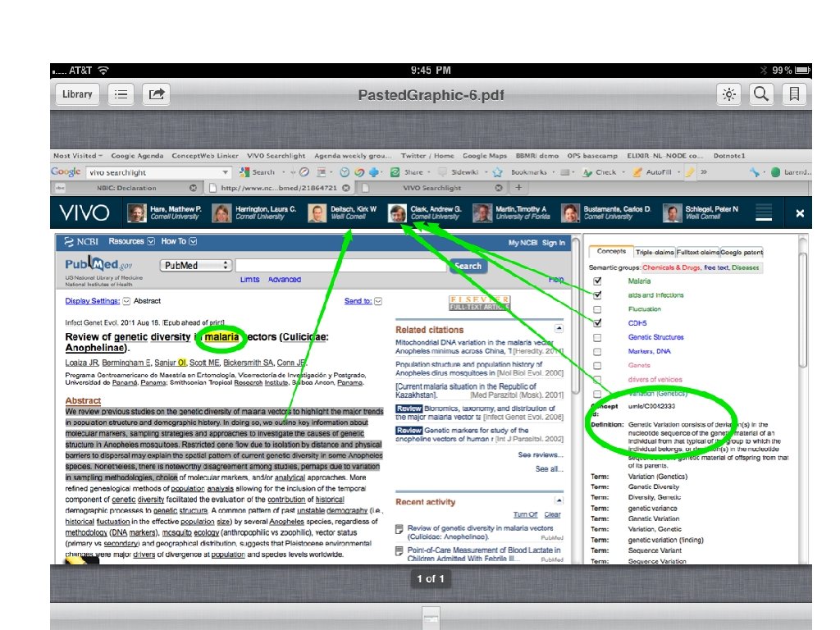The width and height of the screenshot is (840, 630).
Task: Open the Most Visited bookmarks dropdown
Action: [x=78, y=155]
